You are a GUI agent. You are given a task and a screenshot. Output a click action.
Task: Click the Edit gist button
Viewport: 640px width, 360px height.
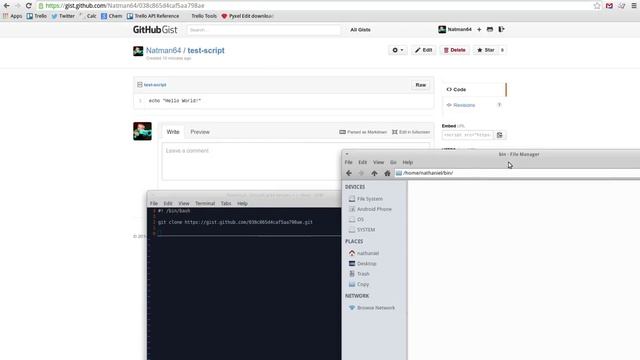coord(424,50)
